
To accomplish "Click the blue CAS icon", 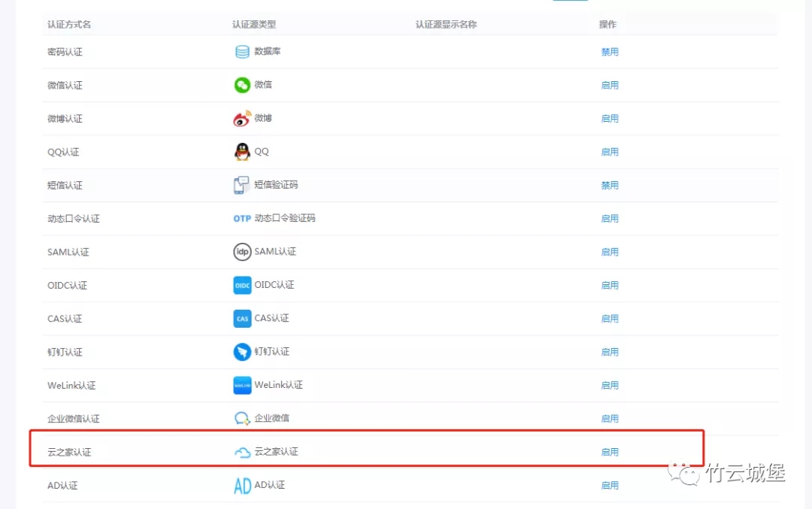I will [242, 319].
